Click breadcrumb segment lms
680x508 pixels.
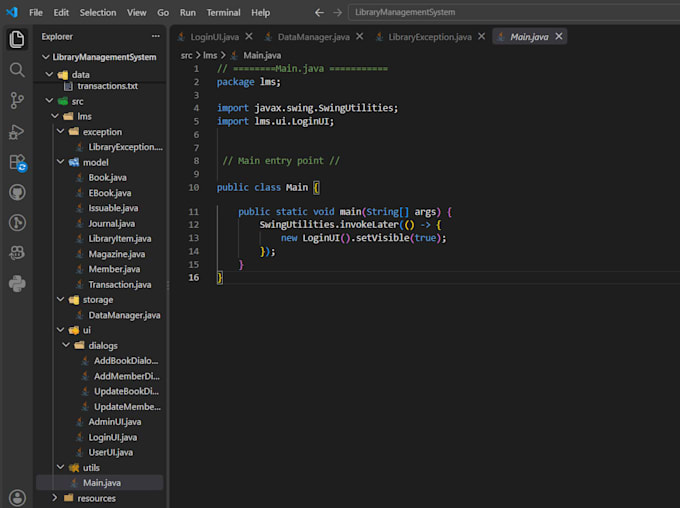pyautogui.click(x=210, y=55)
